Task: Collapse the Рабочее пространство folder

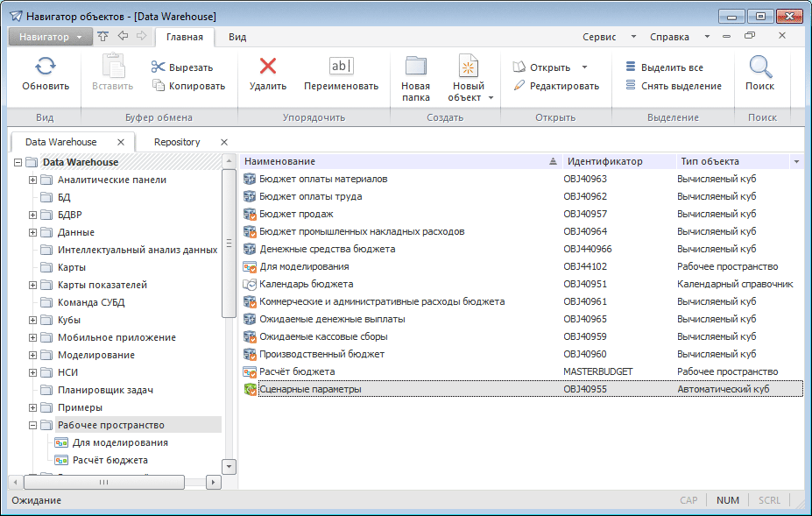Action: 32,426
